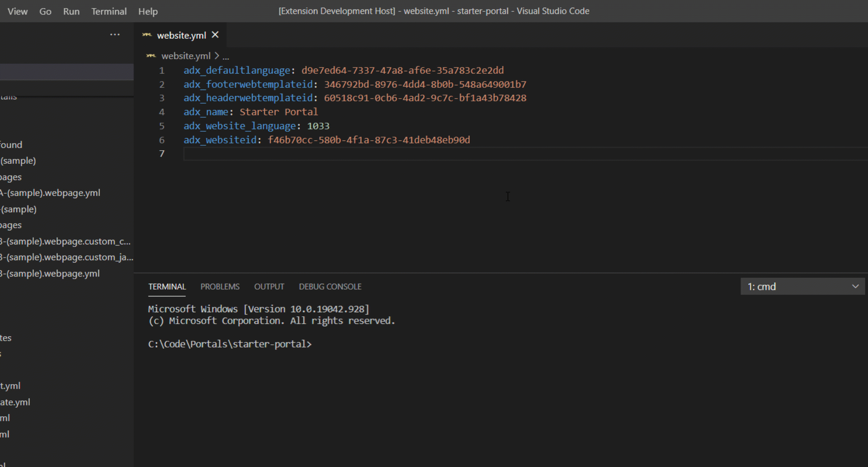Click the adx_headerwebtemplateid key on line 3
The image size is (868, 467).
coord(248,98)
